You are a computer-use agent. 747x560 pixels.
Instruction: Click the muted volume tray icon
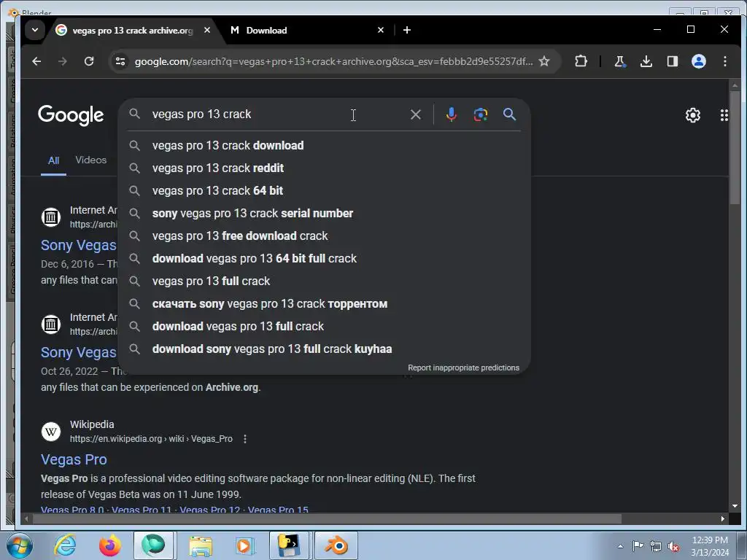(x=673, y=547)
